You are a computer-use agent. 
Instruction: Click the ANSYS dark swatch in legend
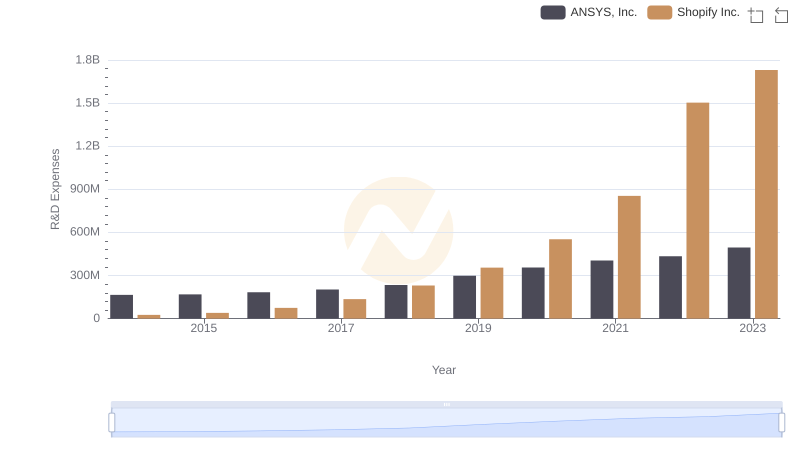(x=553, y=12)
